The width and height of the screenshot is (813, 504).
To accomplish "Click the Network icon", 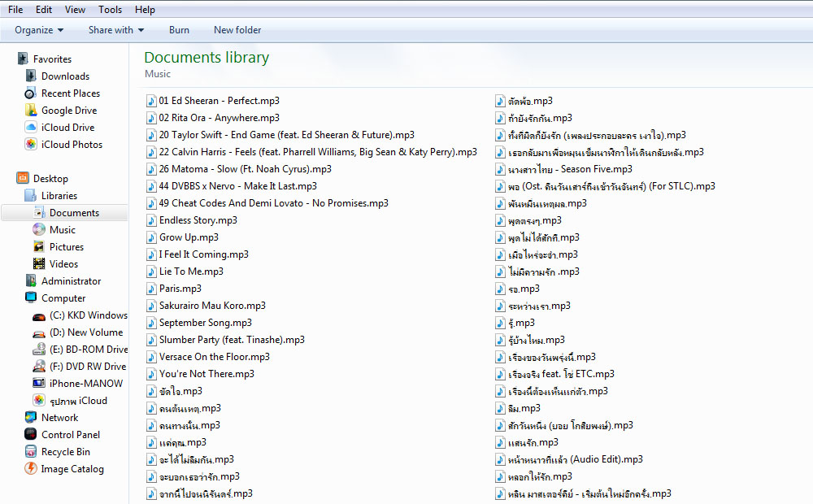I will tap(31, 417).
